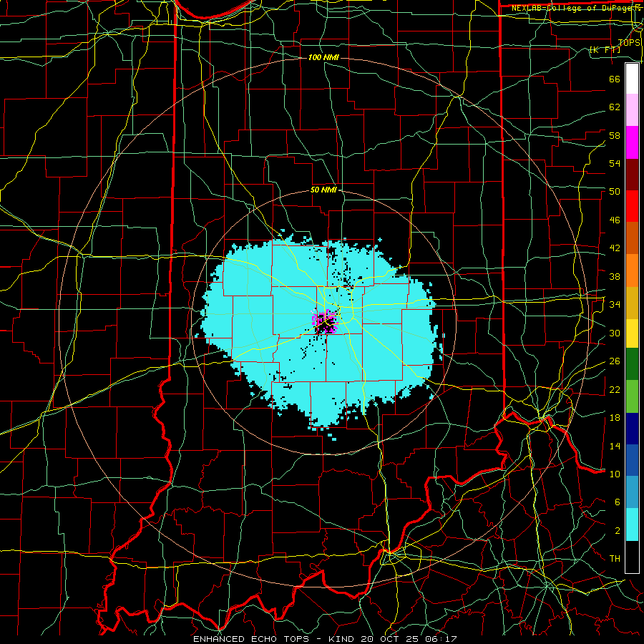Click the '2' legend value
The height and width of the screenshot is (644, 644).
tap(617, 531)
